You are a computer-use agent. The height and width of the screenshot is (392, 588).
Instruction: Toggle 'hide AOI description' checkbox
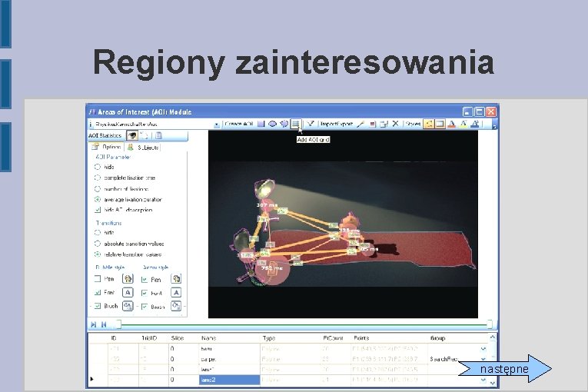click(x=98, y=210)
